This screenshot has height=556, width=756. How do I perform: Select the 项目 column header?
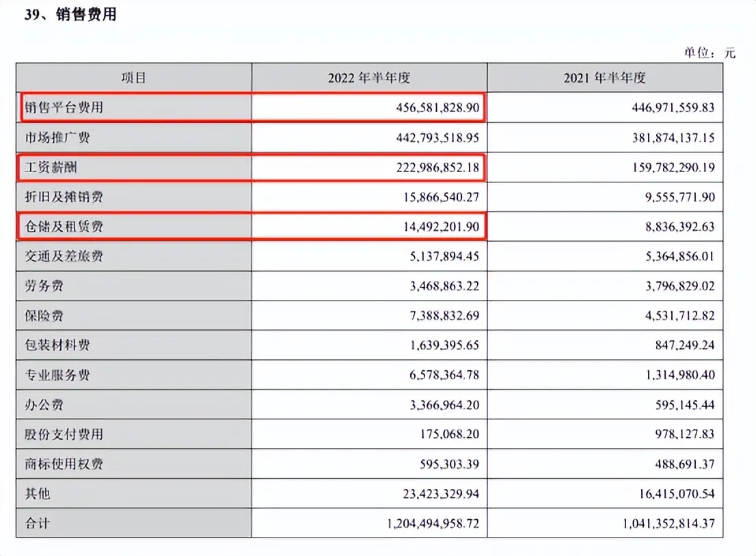click(134, 78)
